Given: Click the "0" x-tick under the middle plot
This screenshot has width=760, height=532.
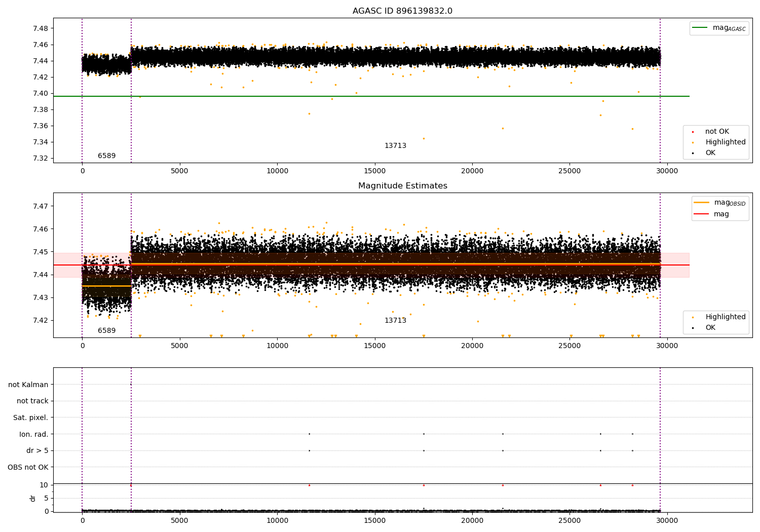Looking at the screenshot, I should (x=82, y=346).
